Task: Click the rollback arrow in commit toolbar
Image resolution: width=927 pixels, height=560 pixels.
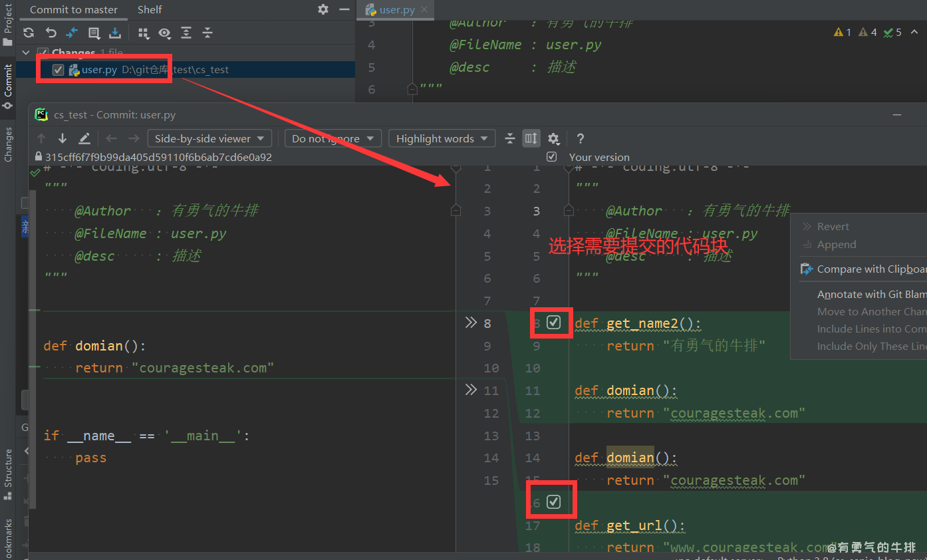Action: click(51, 33)
